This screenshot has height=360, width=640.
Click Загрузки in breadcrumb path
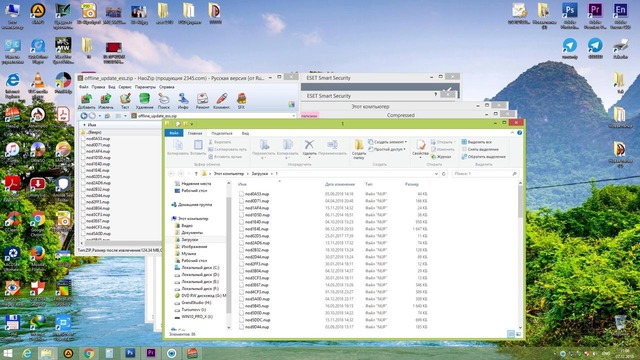[x=260, y=174]
